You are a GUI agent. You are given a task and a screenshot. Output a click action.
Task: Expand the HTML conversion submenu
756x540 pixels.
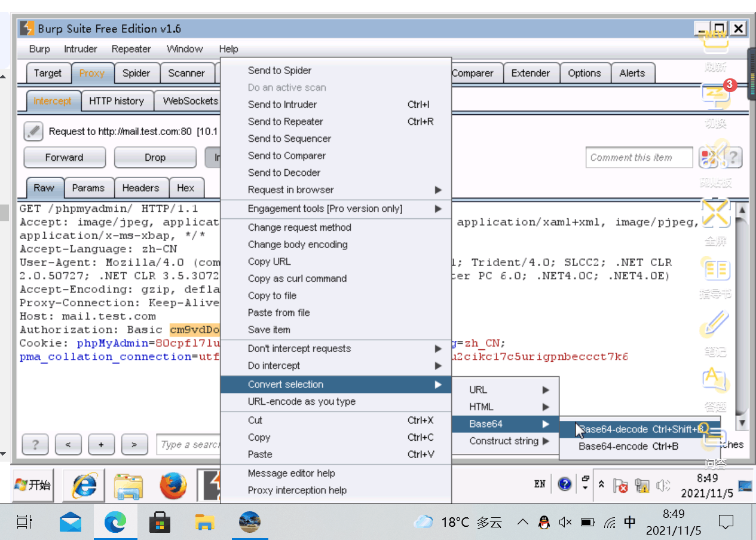(505, 407)
